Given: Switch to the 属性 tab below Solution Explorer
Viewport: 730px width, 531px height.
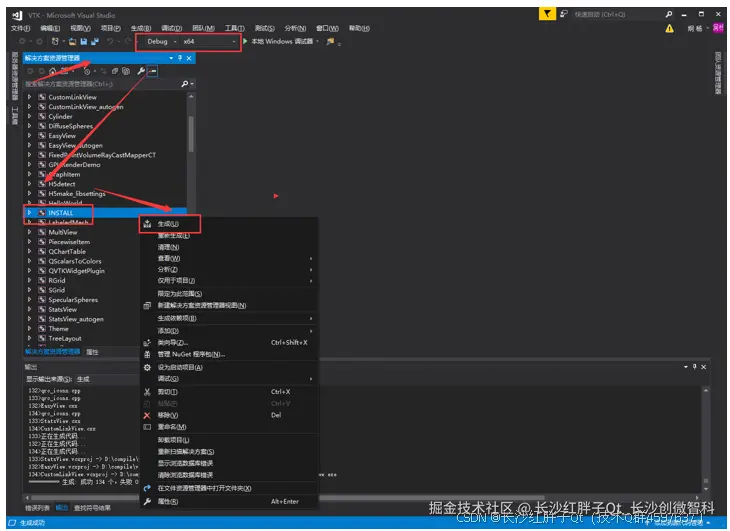Looking at the screenshot, I should click(92, 352).
